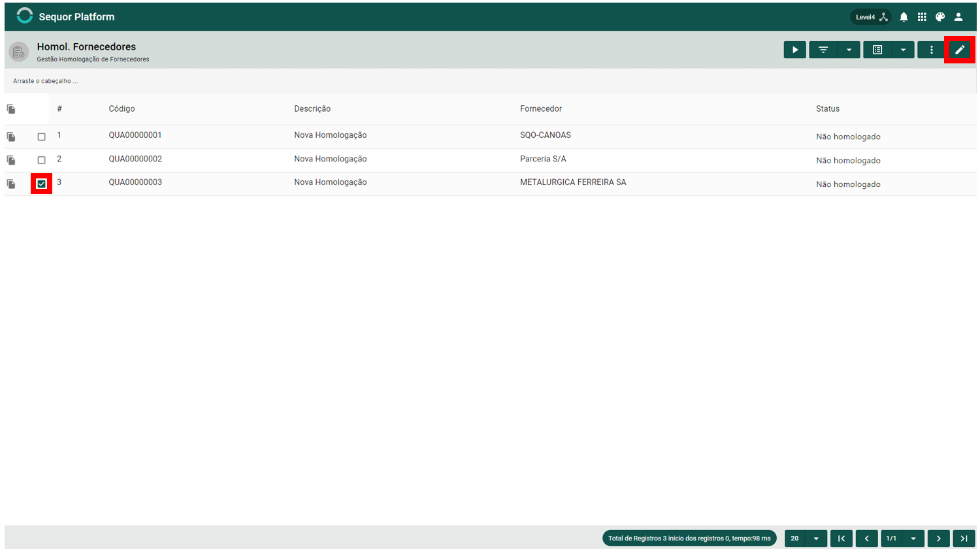This screenshot has width=980, height=549.
Task: Click the list view layout button
Action: point(877,50)
